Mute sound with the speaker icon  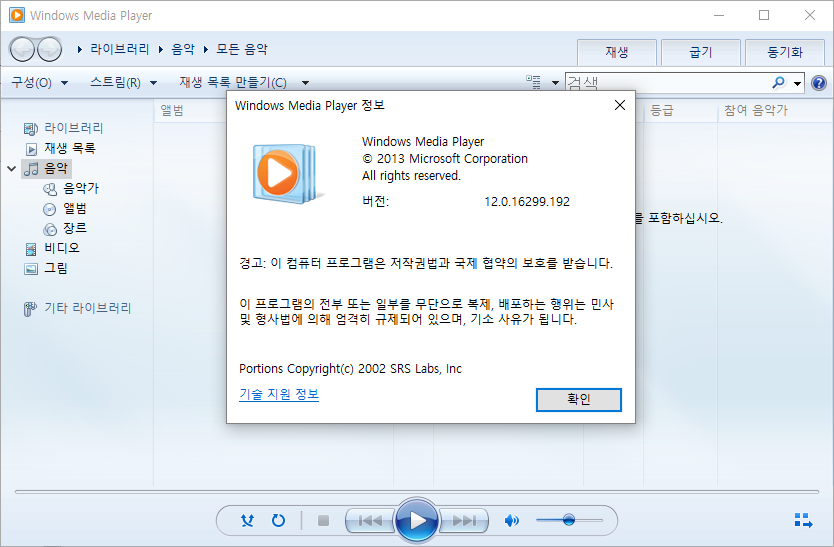[511, 520]
